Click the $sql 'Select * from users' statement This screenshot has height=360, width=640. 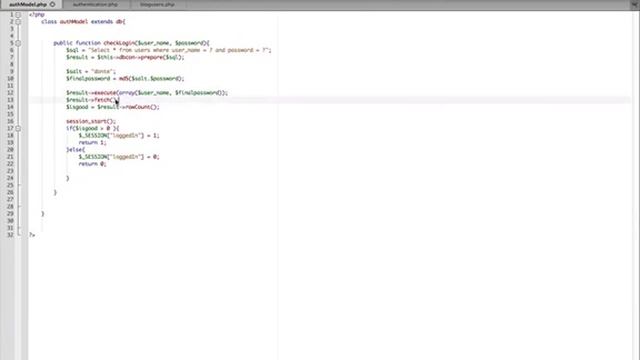pyautogui.click(x=169, y=50)
